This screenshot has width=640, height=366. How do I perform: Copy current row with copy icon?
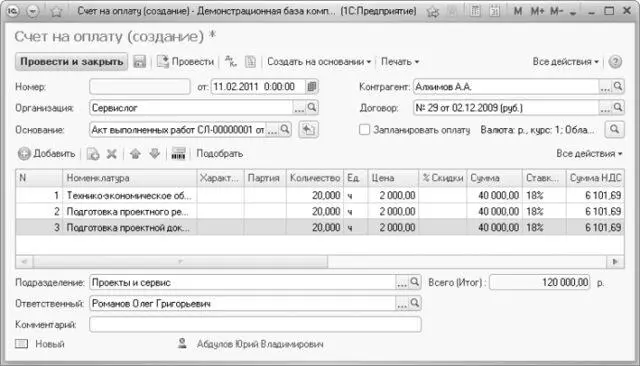point(93,154)
